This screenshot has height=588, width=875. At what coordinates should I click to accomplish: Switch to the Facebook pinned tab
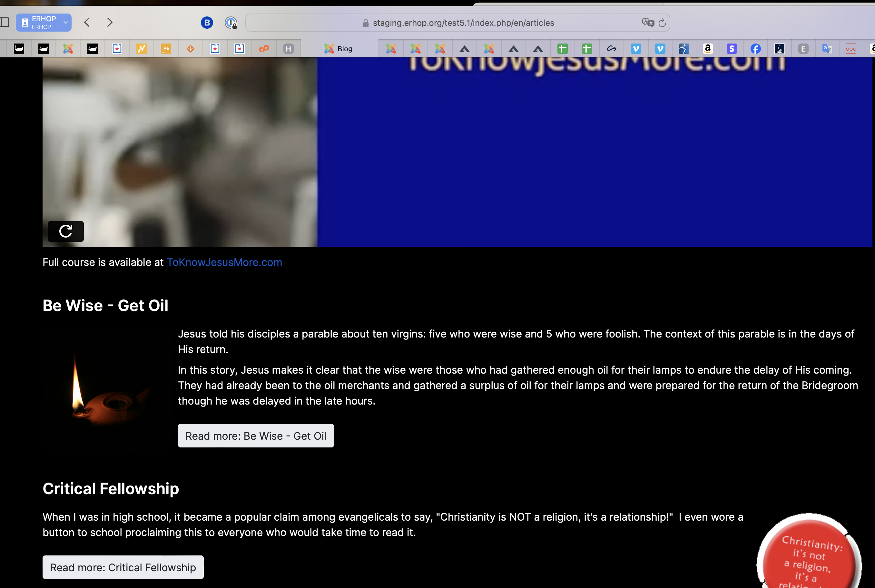(755, 49)
